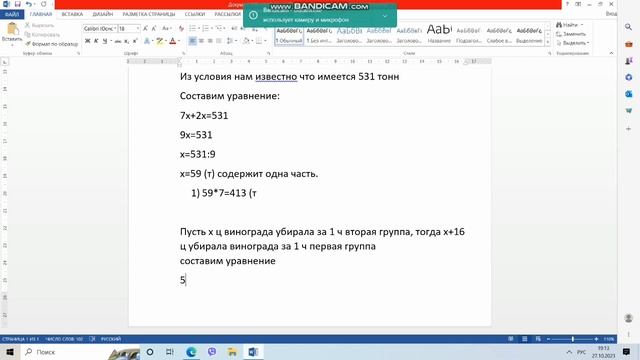
Task: Activate Формат по образцу format painter
Action: point(51,44)
